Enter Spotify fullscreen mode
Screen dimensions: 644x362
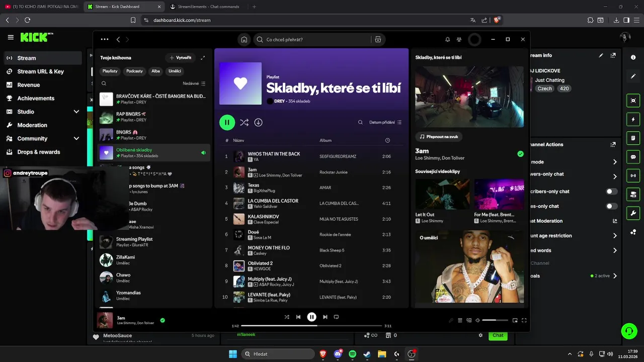pos(524,320)
